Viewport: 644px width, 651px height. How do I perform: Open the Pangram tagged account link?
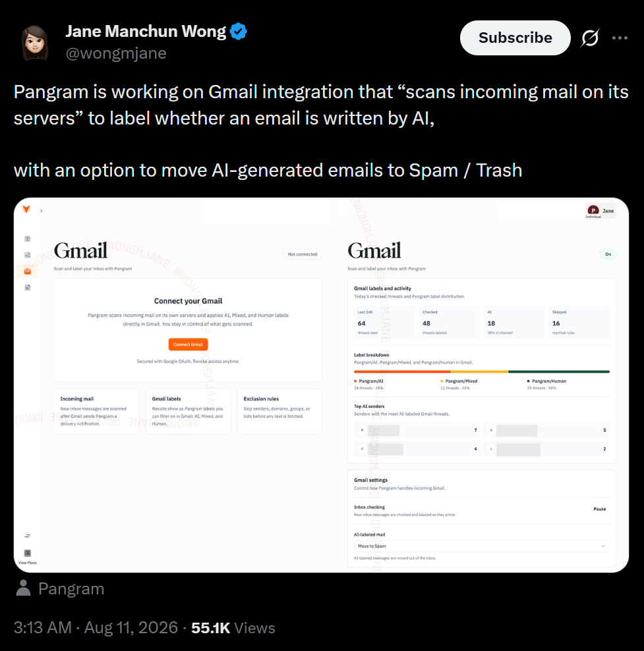click(71, 588)
